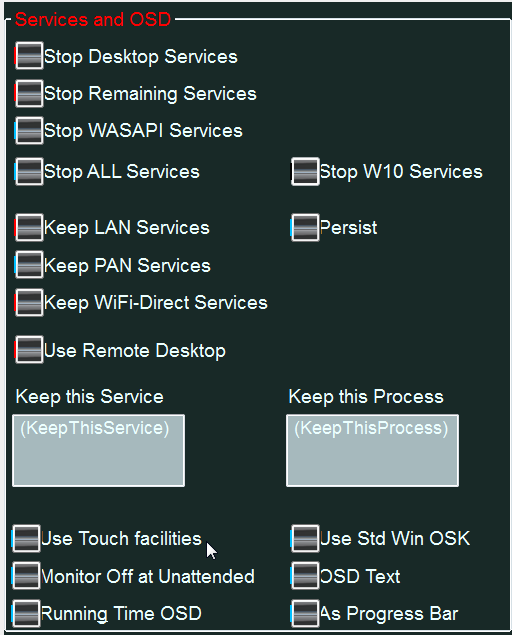Check Stop WASAPI Services
512x635 pixels.
29,130
